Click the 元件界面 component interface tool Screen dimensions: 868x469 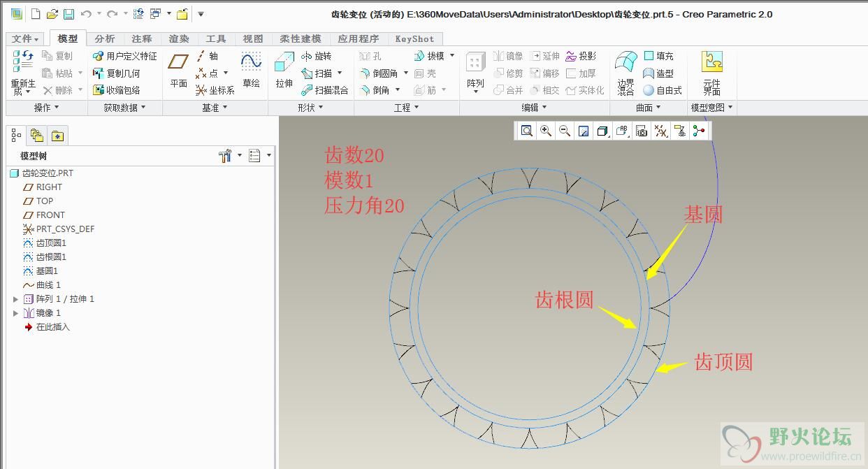point(711,73)
